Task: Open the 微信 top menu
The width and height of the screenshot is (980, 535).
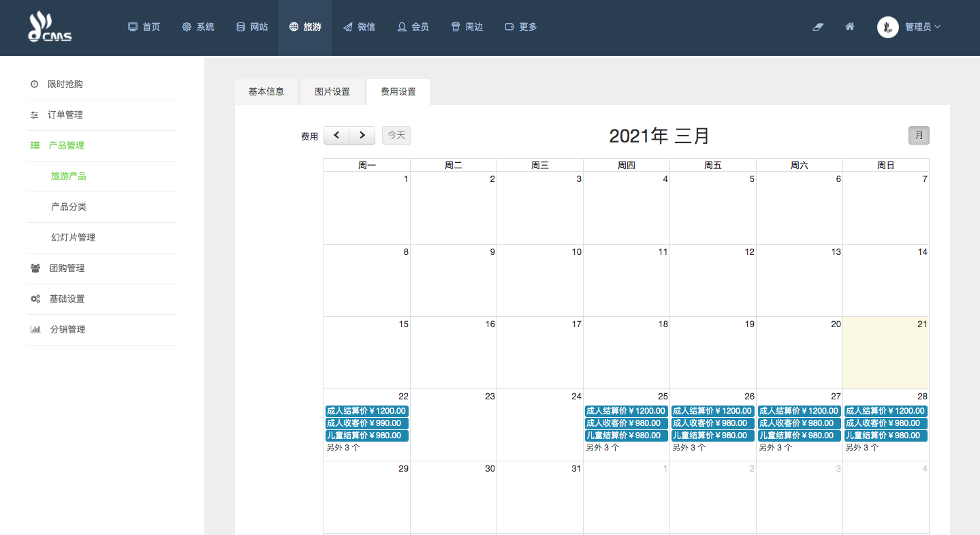Action: [x=359, y=27]
